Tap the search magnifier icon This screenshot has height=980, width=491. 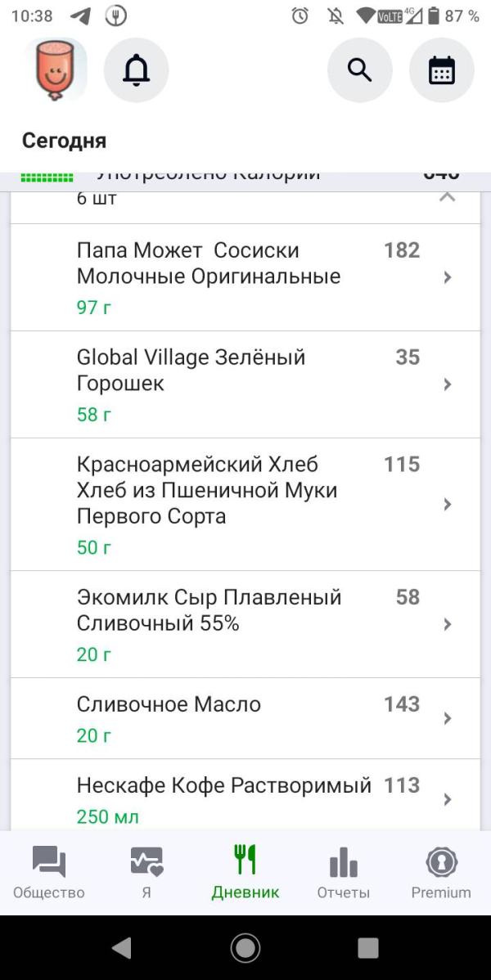coord(359,70)
